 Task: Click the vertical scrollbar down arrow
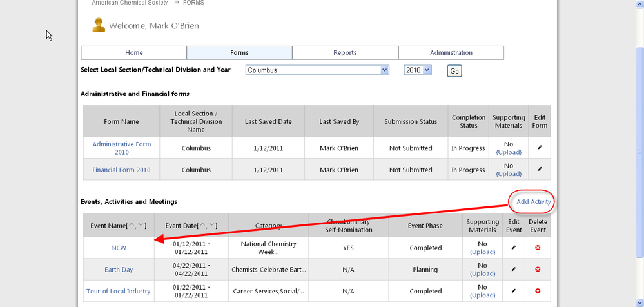point(638,302)
